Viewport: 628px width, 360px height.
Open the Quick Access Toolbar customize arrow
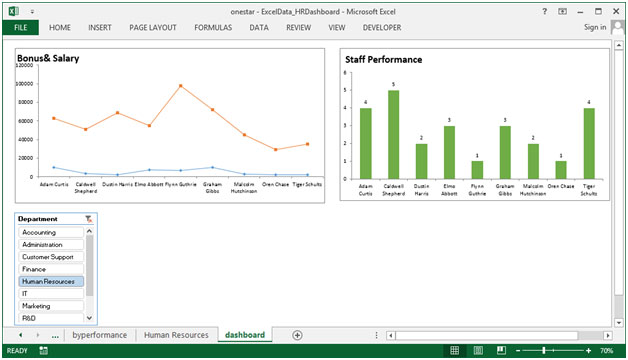(x=32, y=12)
